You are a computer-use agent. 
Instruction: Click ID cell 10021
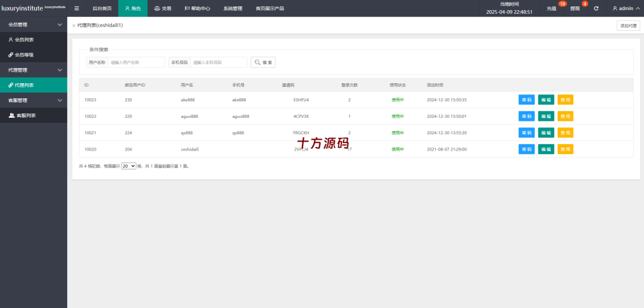tap(91, 133)
